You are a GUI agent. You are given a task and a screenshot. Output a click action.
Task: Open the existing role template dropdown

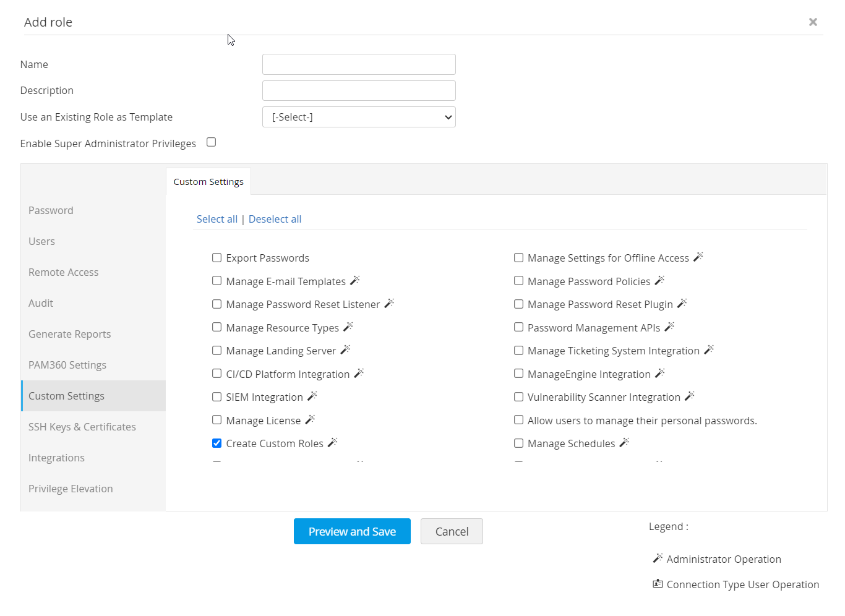(359, 117)
